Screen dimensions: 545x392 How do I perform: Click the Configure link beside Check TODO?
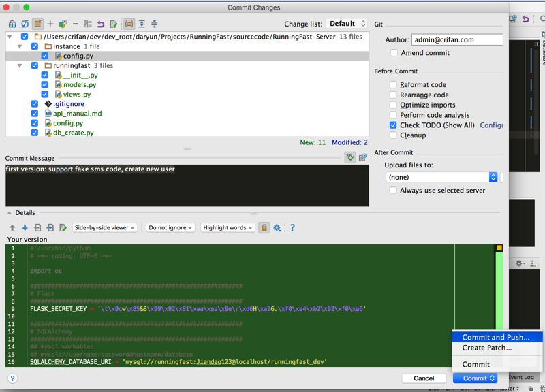click(491, 125)
